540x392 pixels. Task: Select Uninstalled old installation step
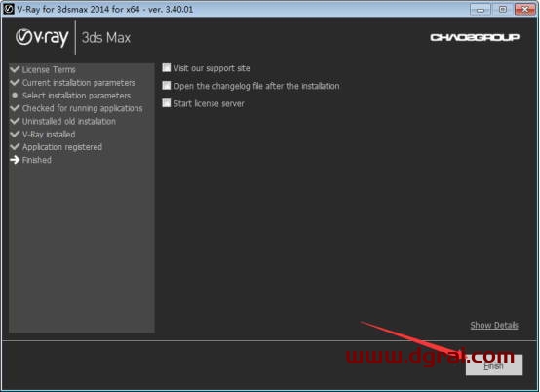pyautogui.click(x=69, y=121)
